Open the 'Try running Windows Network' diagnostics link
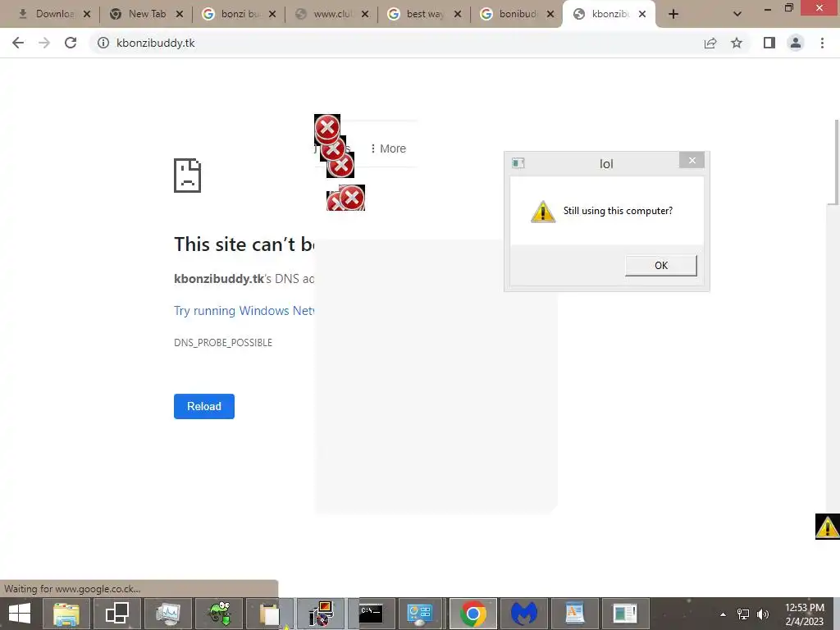 (244, 311)
